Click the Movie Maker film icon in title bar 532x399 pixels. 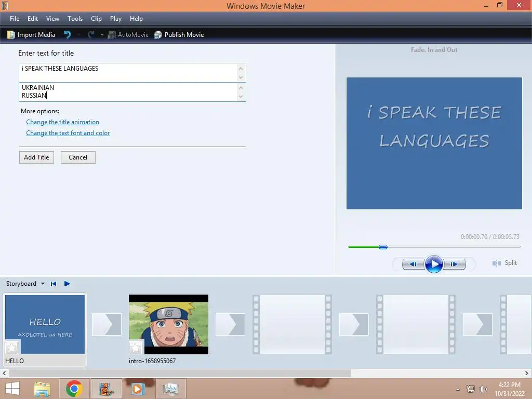coord(5,6)
